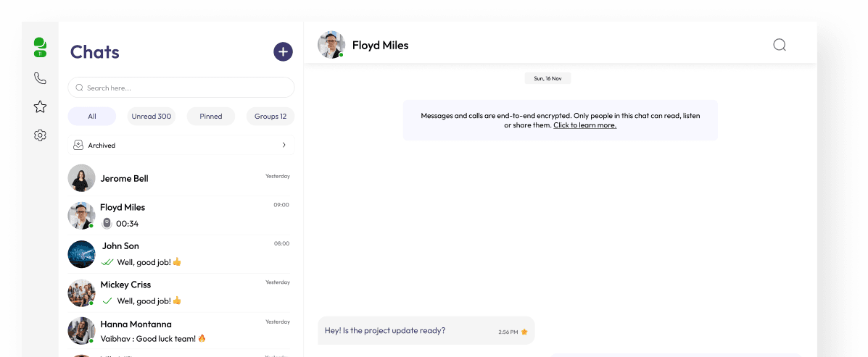Click the 09:00 time on Floyd Miles row
Image resolution: width=868 pixels, height=357 pixels.
tap(281, 205)
